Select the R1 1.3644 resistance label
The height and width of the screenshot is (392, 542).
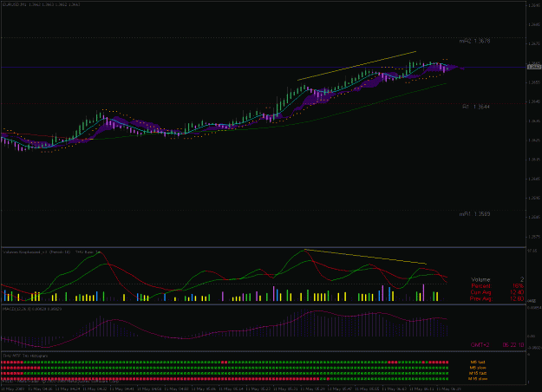pyautogui.click(x=476, y=107)
